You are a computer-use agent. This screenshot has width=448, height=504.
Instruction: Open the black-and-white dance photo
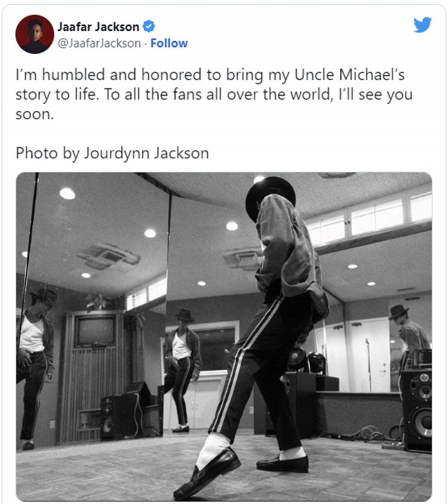coord(224,336)
